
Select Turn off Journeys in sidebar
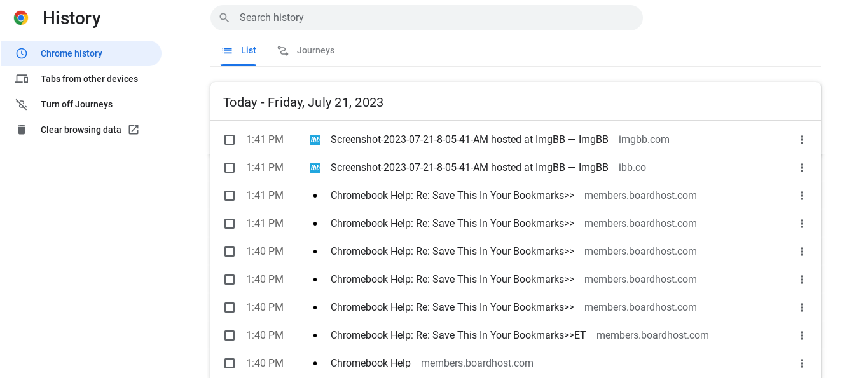tap(76, 104)
